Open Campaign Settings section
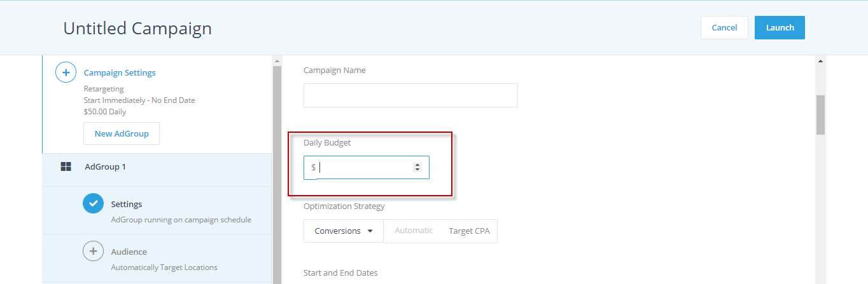This screenshot has height=284, width=868. [x=120, y=72]
